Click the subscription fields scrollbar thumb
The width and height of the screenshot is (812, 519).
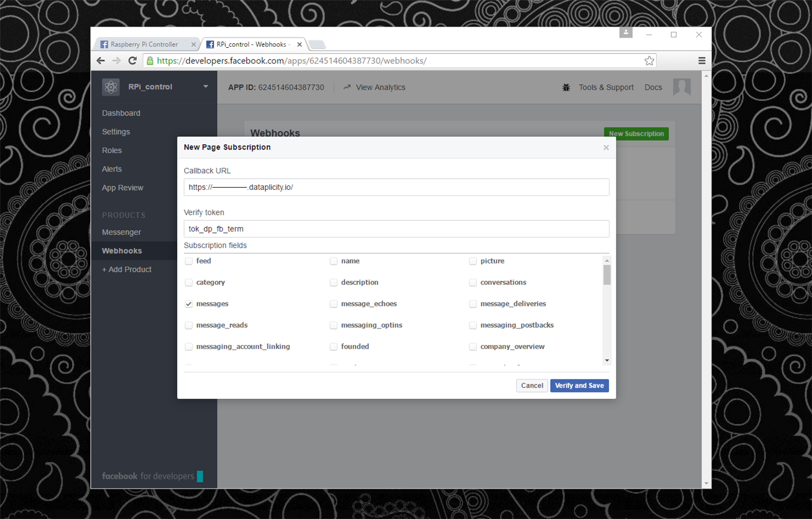pyautogui.click(x=607, y=275)
